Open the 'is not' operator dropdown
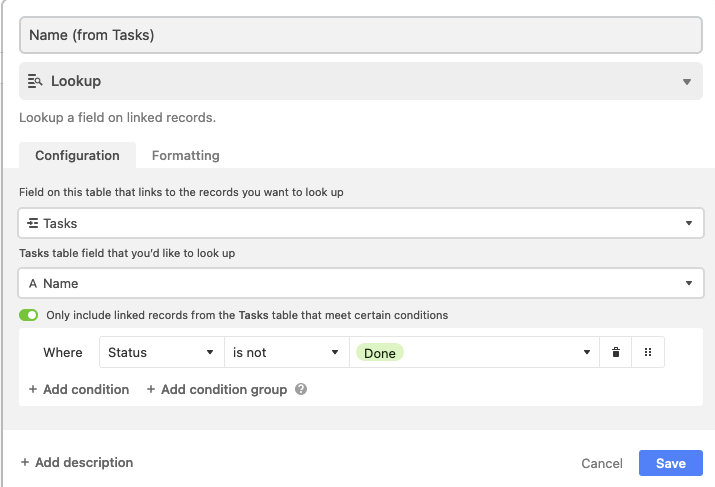The image size is (715, 487). [287, 352]
